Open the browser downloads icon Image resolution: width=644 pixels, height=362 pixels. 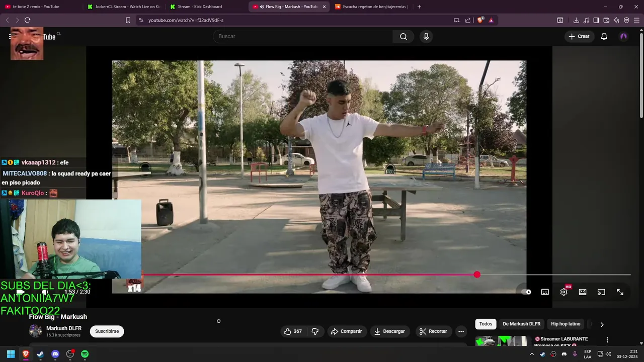(576, 20)
